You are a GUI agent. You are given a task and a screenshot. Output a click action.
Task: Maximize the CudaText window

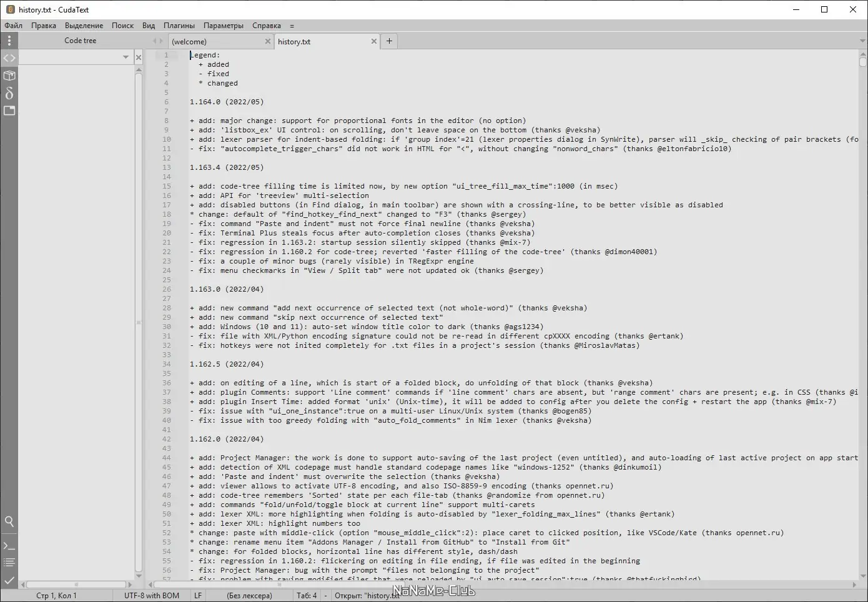tap(824, 9)
